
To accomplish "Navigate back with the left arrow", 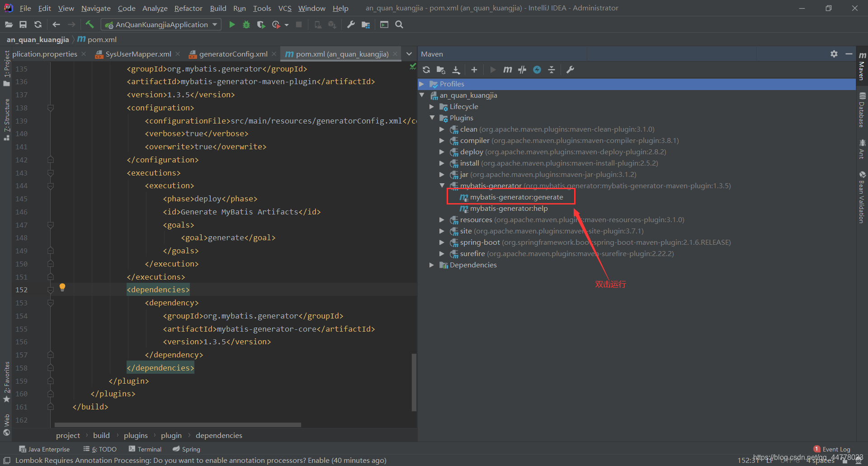I will click(56, 24).
